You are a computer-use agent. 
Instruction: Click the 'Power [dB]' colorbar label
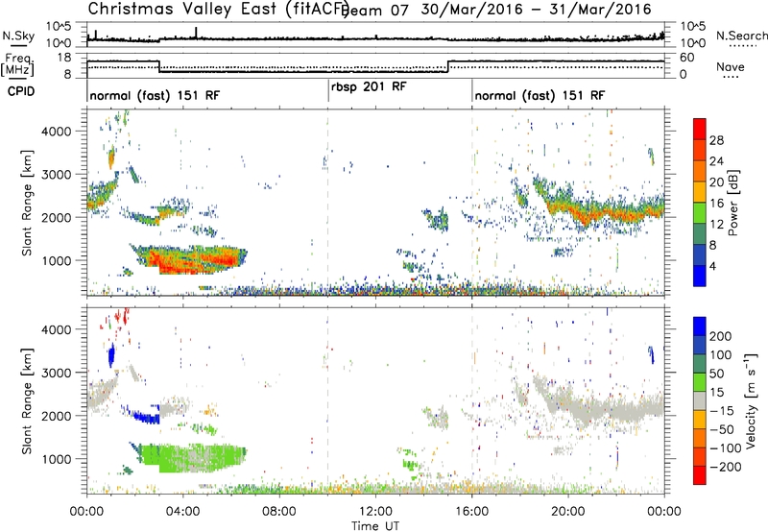coord(733,203)
